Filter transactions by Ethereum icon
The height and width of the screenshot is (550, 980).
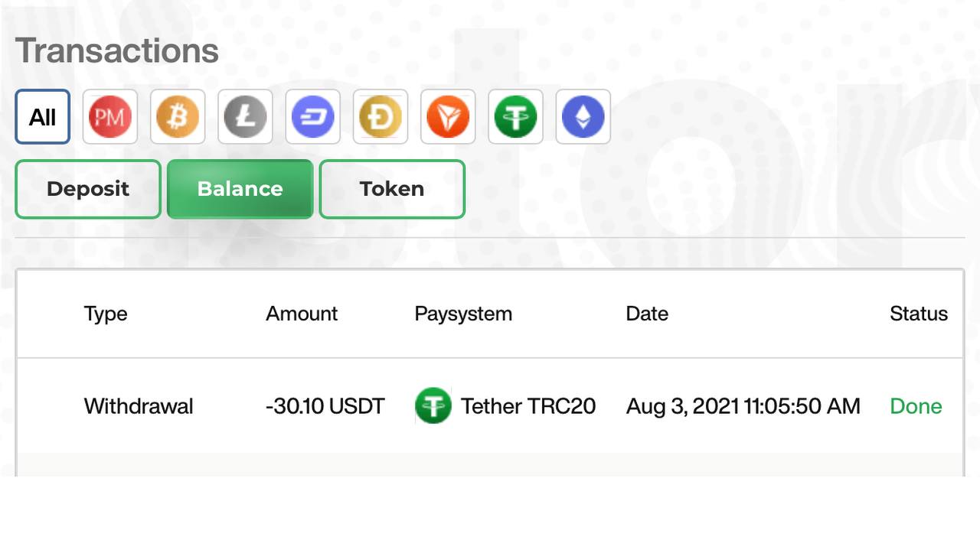583,117
